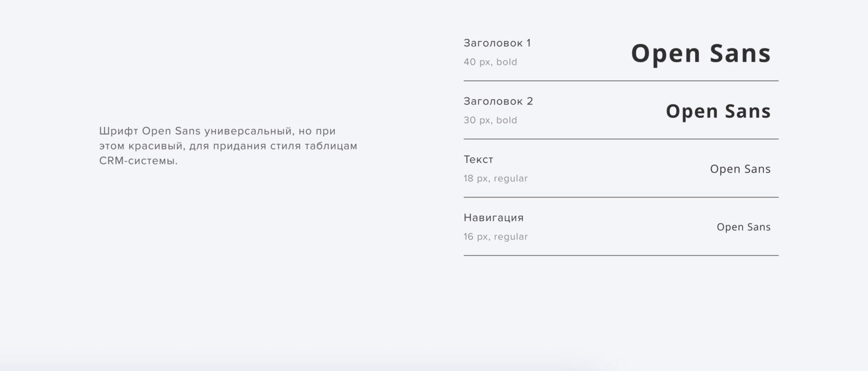Click the "Заголовок 1" label
This screenshot has width=868, height=371.
click(x=497, y=43)
